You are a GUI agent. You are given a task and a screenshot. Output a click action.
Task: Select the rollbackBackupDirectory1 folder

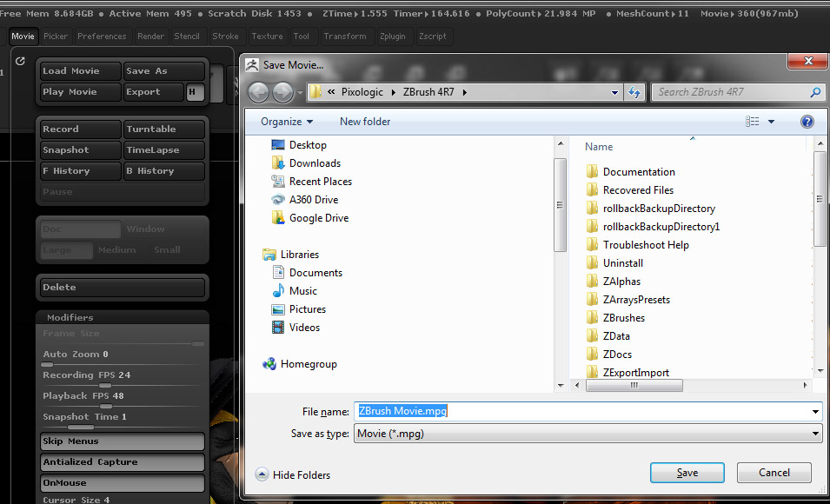[654, 226]
